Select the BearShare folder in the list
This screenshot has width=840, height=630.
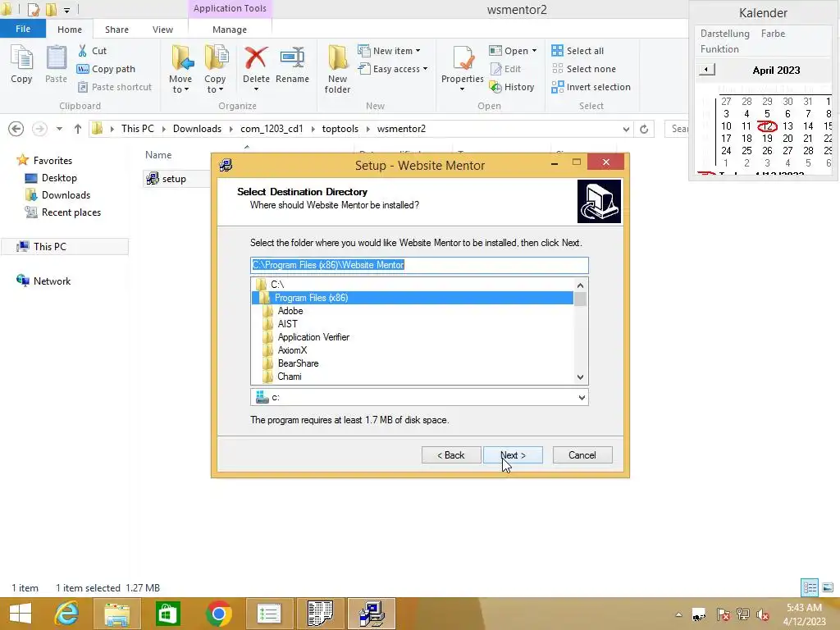coord(291,363)
